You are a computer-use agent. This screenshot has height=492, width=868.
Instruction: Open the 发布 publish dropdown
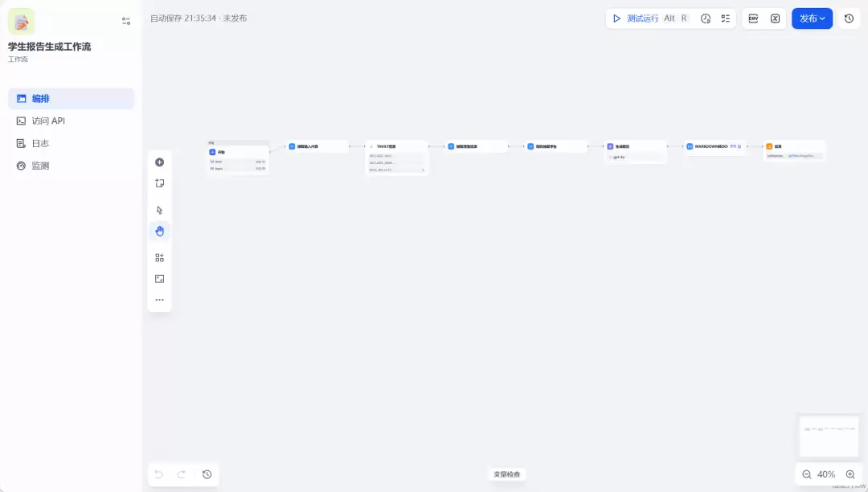812,18
